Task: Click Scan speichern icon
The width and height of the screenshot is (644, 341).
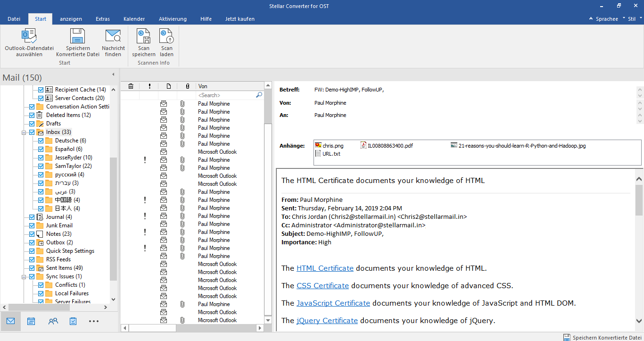Action: [143, 36]
